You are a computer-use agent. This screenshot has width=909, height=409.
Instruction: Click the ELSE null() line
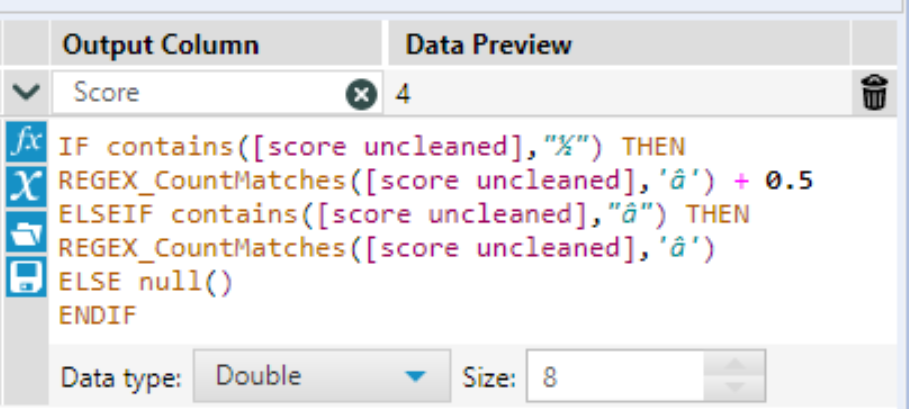tap(146, 282)
